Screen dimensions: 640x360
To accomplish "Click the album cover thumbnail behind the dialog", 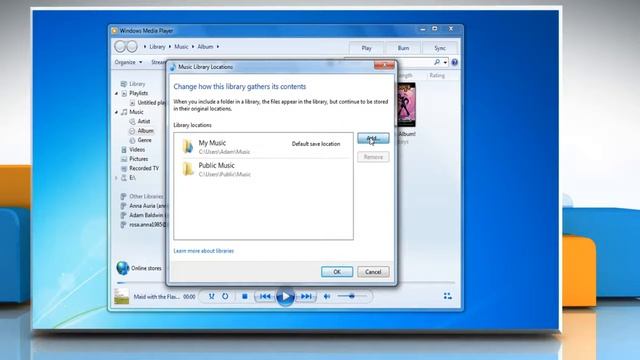I will [406, 105].
